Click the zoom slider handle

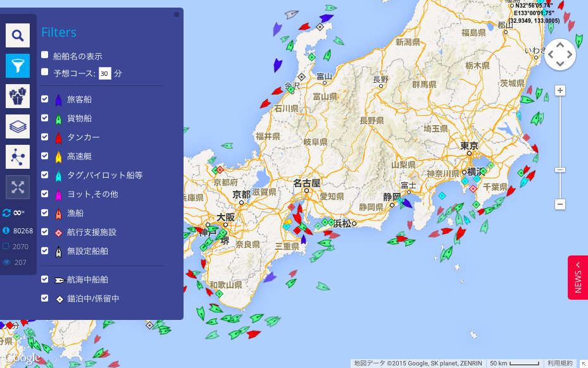(x=560, y=169)
